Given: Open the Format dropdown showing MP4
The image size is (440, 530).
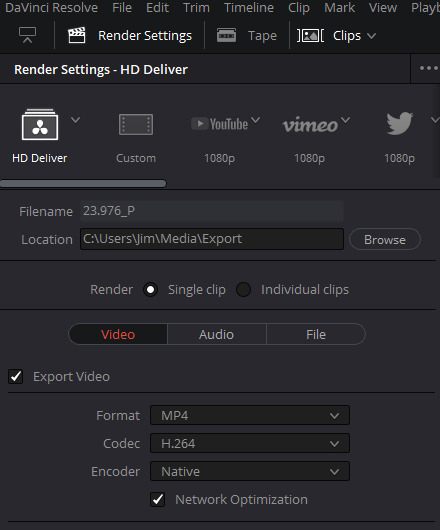Looking at the screenshot, I should pos(250,415).
